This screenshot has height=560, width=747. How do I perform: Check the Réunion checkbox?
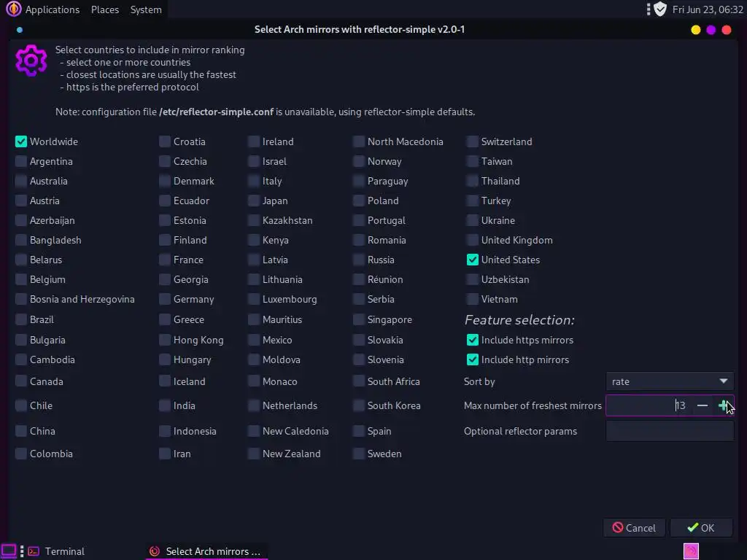358,279
